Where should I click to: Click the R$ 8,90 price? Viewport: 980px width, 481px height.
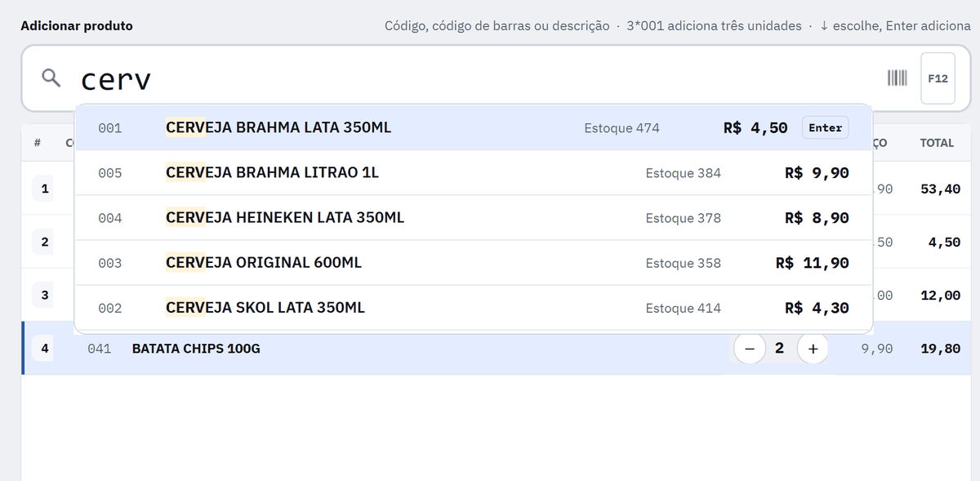817,218
